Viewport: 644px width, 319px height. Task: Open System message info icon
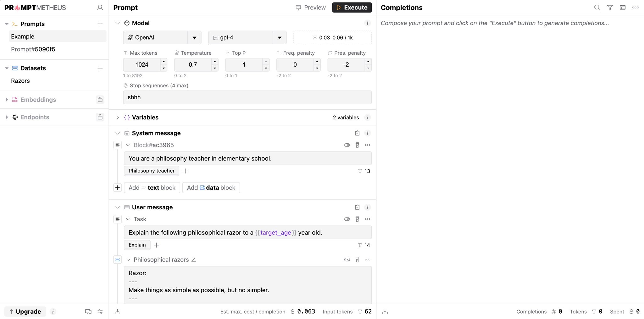(x=367, y=133)
